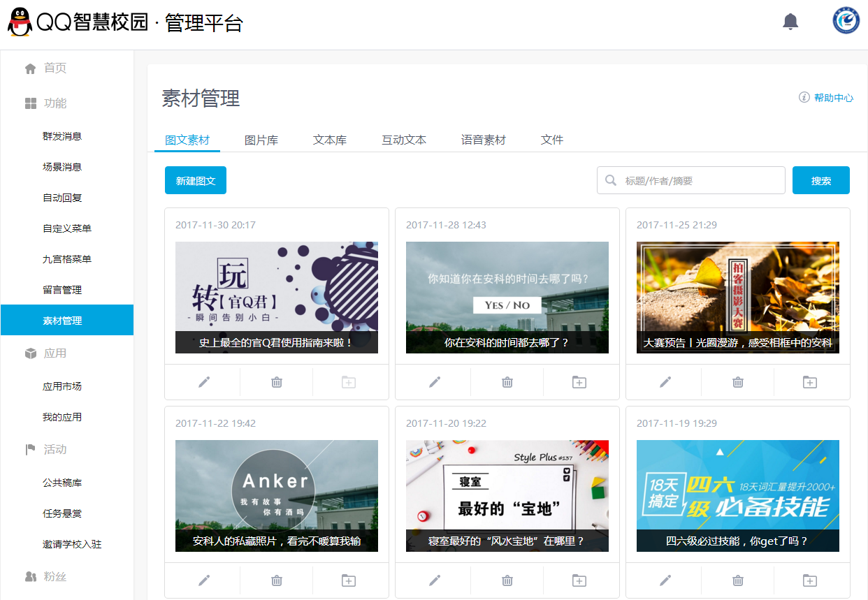Click add-to-folder icon on 2017-11-25 card

[x=809, y=382]
